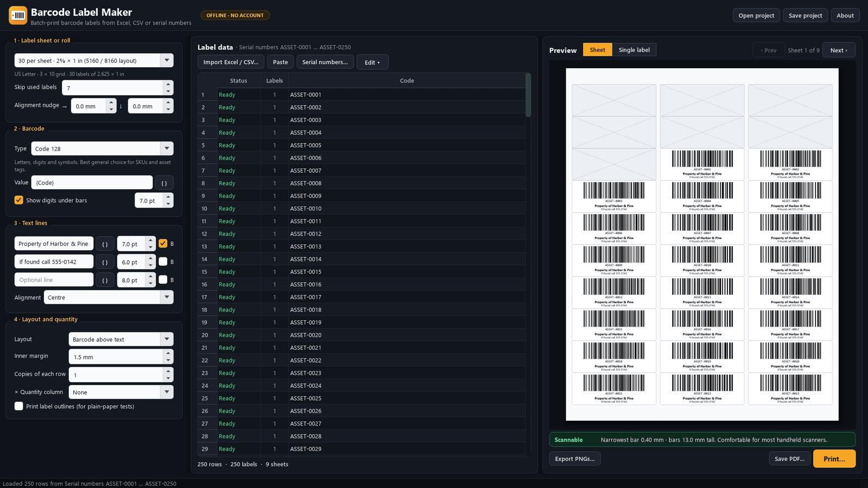Go to Next sheet in preview
This screenshot has height=488, width=868.
point(839,50)
